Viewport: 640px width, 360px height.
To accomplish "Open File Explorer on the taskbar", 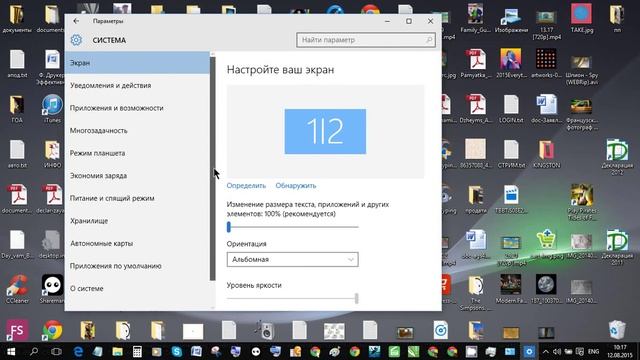I will [x=118, y=351].
